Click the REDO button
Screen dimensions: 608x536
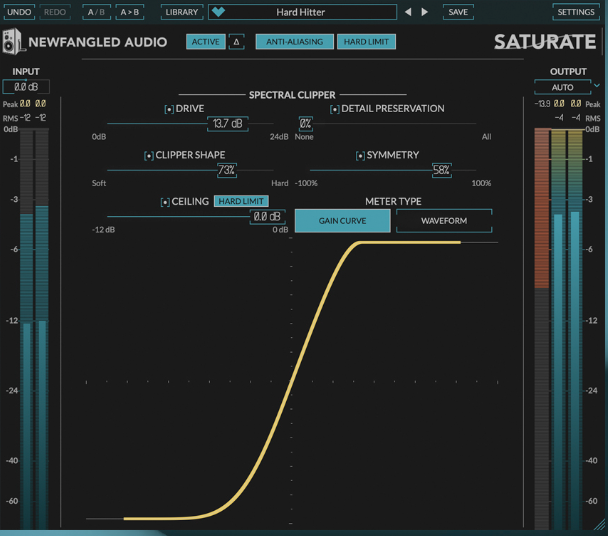pos(55,12)
